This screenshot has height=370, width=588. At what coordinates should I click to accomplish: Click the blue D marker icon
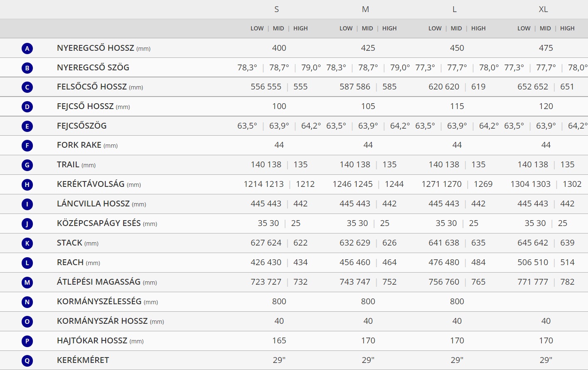(x=27, y=107)
